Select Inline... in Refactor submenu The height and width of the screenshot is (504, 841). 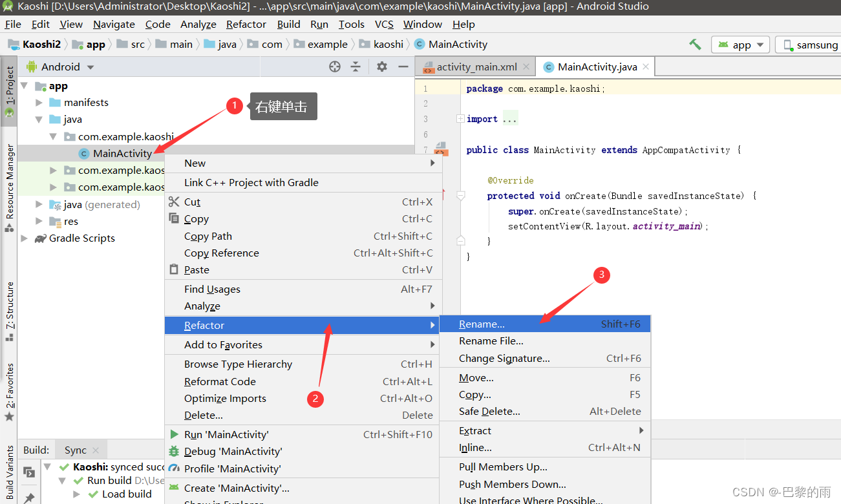(x=545, y=447)
